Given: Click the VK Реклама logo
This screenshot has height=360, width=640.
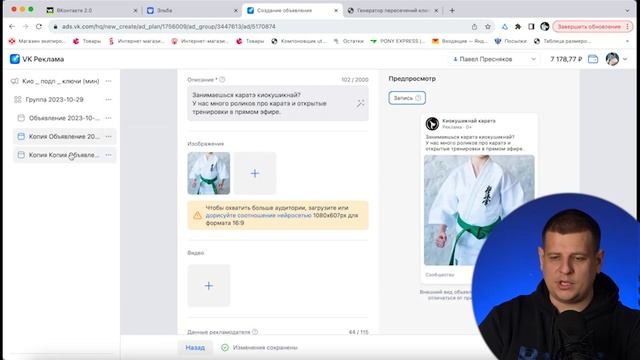Looking at the screenshot, I should (37, 59).
